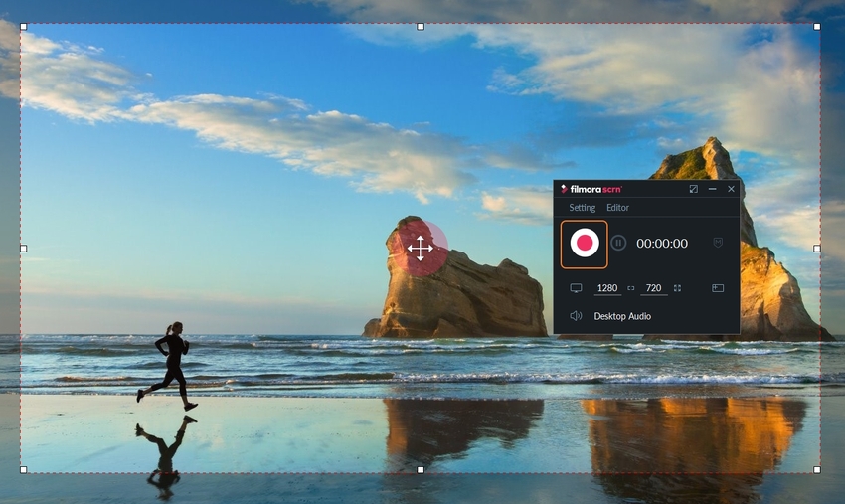Toggle the speaker audio icon
Screen dimensions: 845x504
pos(576,316)
